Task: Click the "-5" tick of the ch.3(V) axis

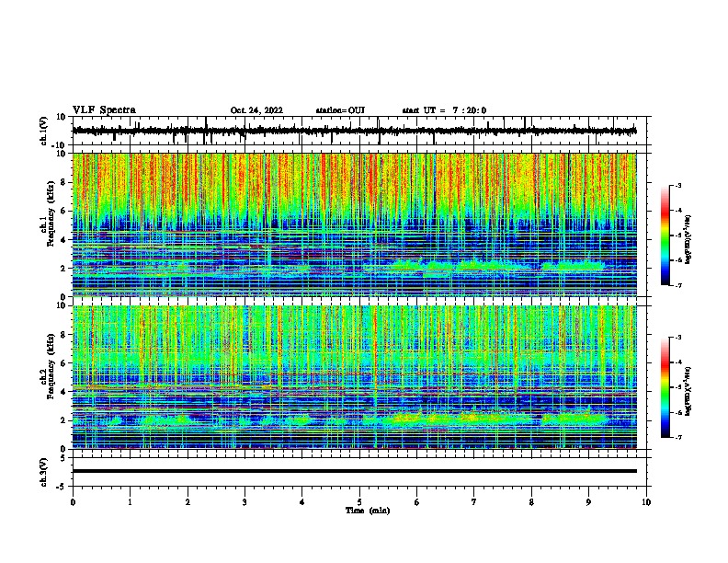Action: tap(62, 487)
